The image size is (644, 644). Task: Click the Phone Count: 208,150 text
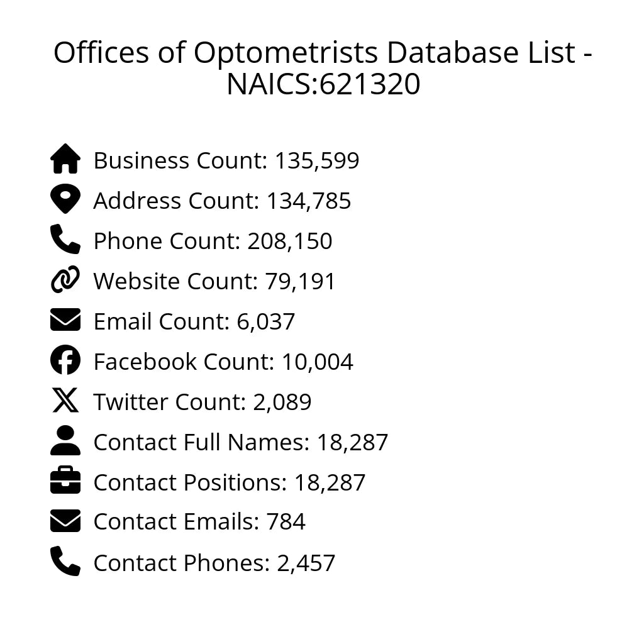click(x=213, y=241)
